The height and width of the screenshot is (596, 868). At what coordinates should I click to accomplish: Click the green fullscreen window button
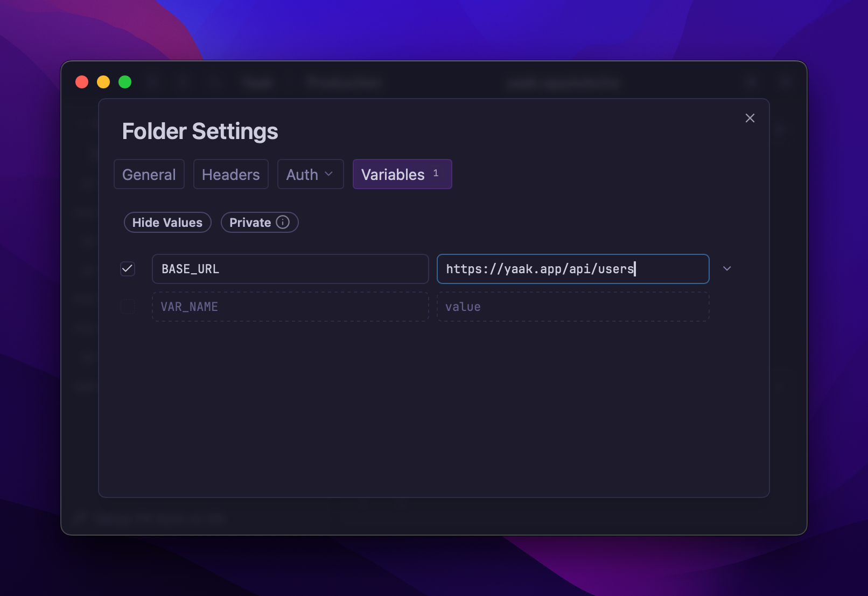pos(125,82)
